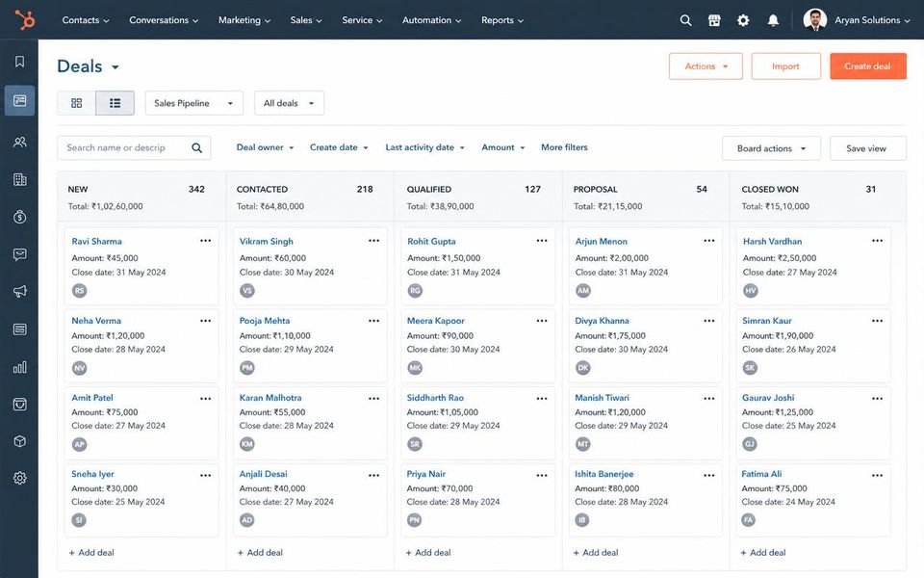Open notifications bell icon
This screenshot has height=578, width=924.
[773, 20]
